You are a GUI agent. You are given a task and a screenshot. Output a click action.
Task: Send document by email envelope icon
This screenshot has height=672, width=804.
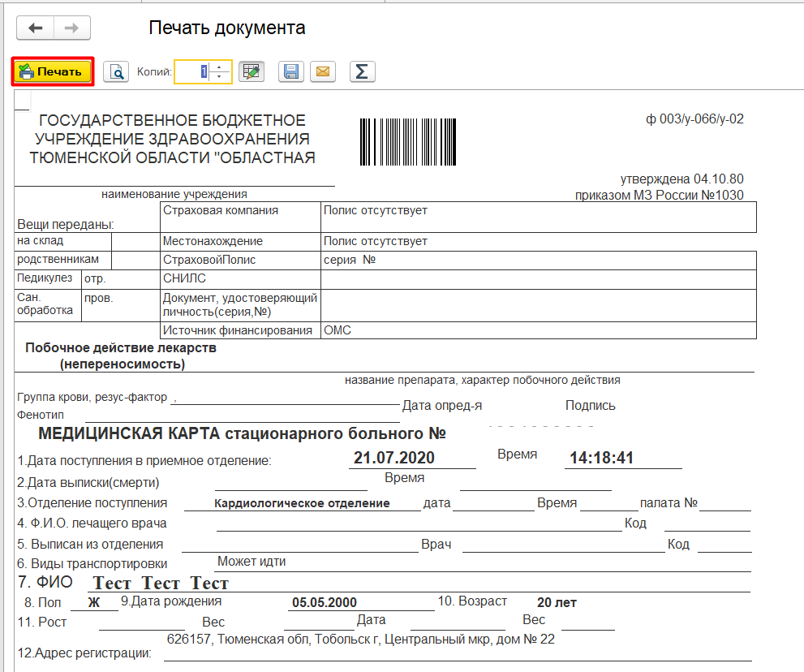coord(322,71)
